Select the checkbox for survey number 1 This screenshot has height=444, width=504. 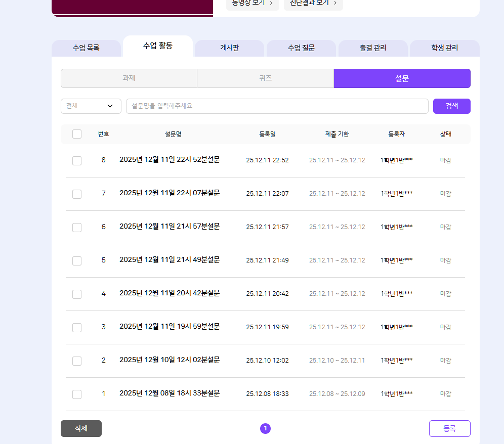point(77,394)
